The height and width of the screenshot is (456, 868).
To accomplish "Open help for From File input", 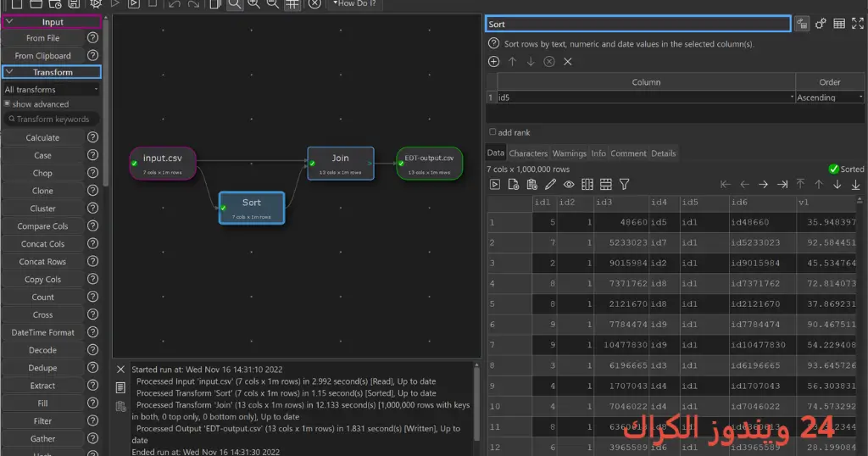I will pyautogui.click(x=93, y=37).
